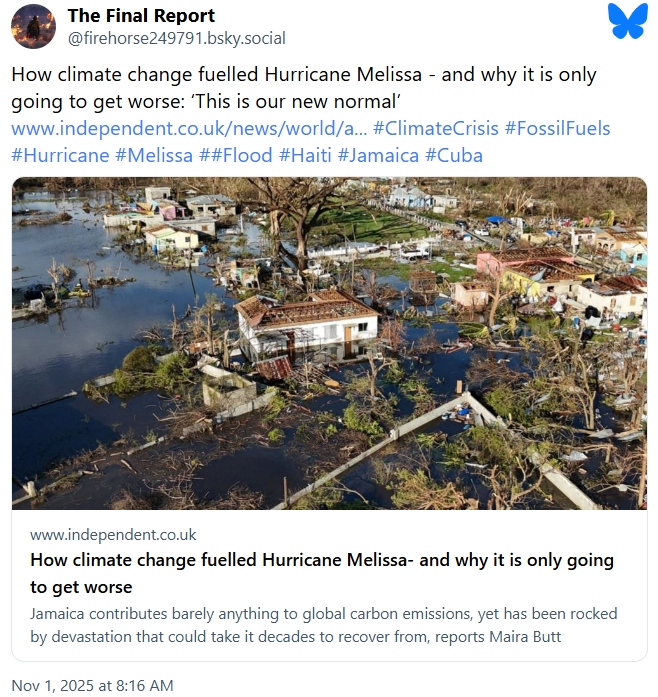This screenshot has width=658, height=697.
Task: Click the Nov 1, 2025 timestamp
Action: (92, 685)
